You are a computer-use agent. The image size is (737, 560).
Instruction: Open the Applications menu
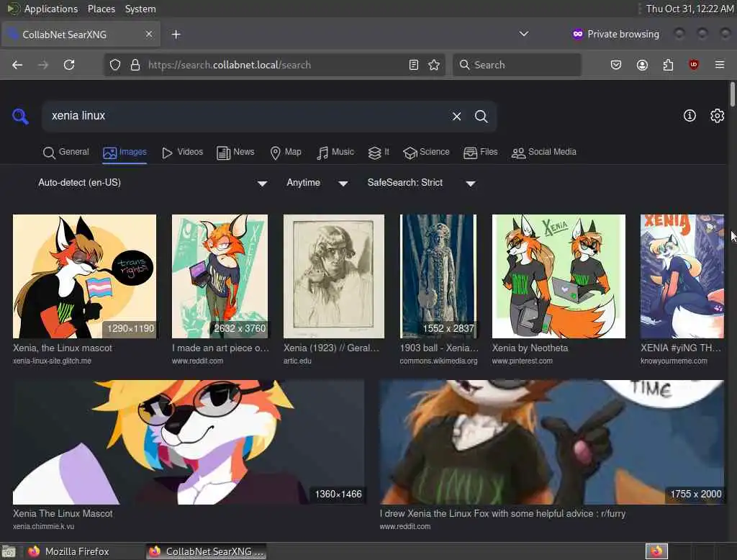point(51,9)
